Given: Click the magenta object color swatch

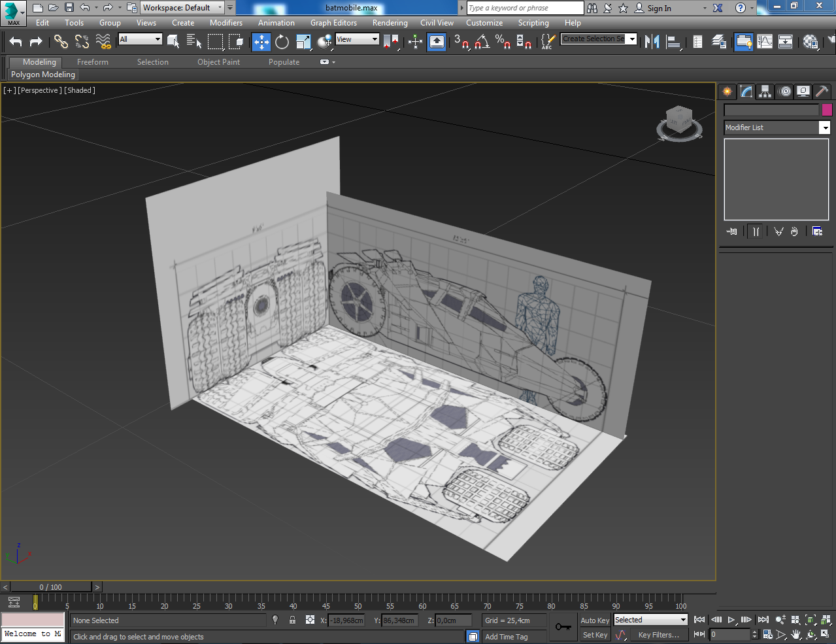Looking at the screenshot, I should pos(827,110).
